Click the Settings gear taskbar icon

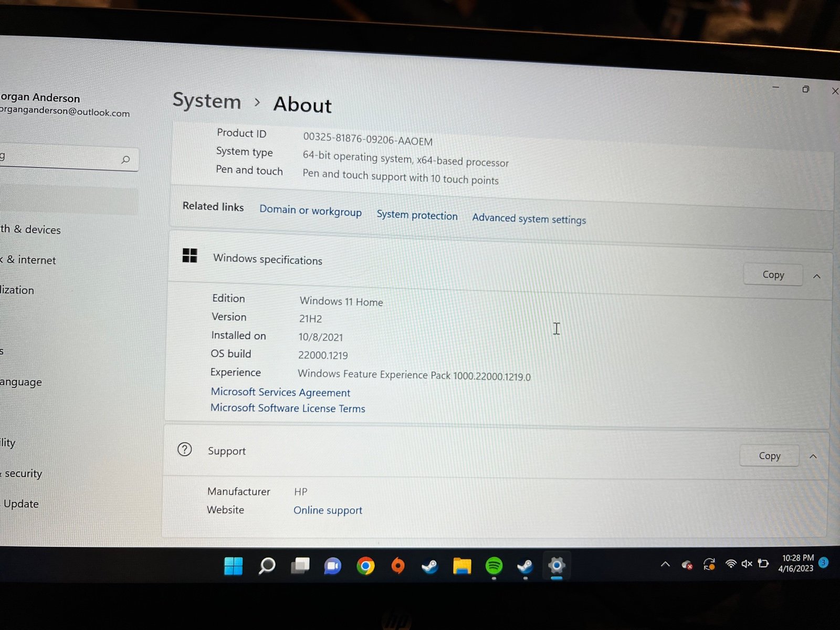coord(556,565)
